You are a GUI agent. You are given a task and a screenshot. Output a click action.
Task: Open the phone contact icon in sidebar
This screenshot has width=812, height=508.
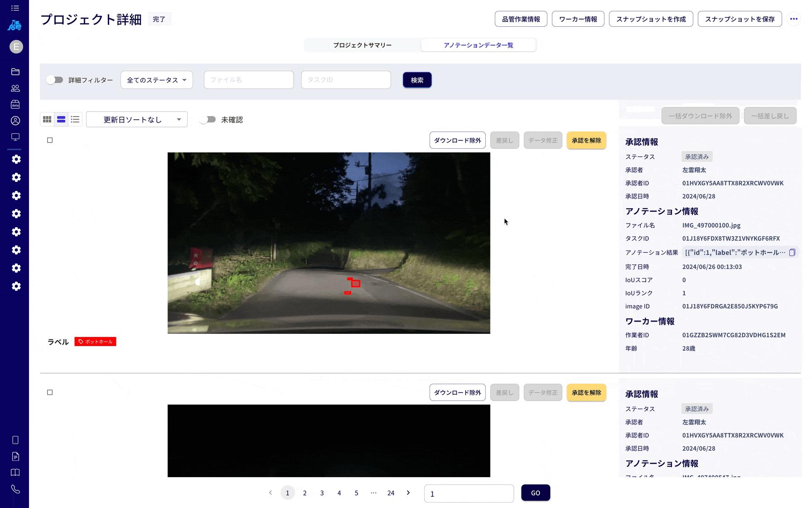15,489
